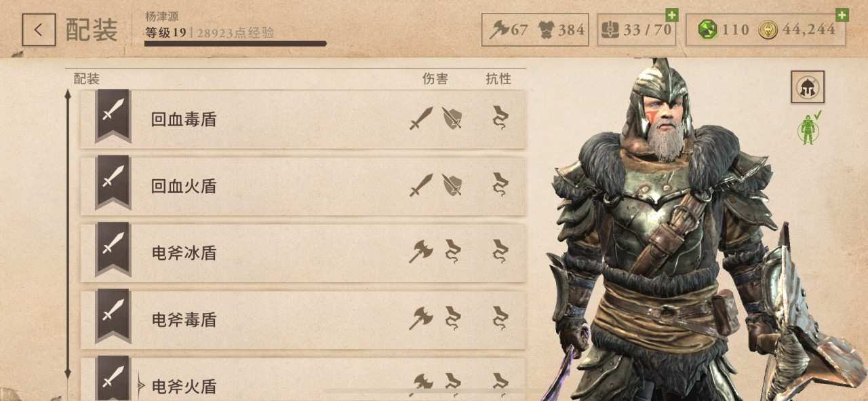Open the green gem balance 110
Viewport: 868px width, 401px height.
point(723,30)
